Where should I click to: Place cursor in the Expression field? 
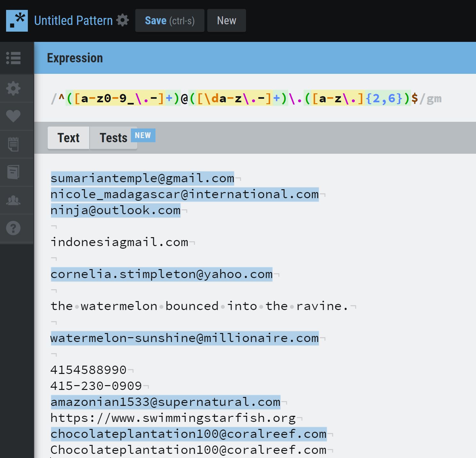coord(224,99)
